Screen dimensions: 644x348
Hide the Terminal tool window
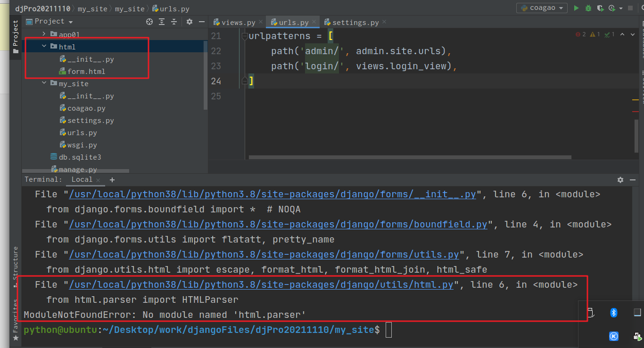pyautogui.click(x=633, y=180)
